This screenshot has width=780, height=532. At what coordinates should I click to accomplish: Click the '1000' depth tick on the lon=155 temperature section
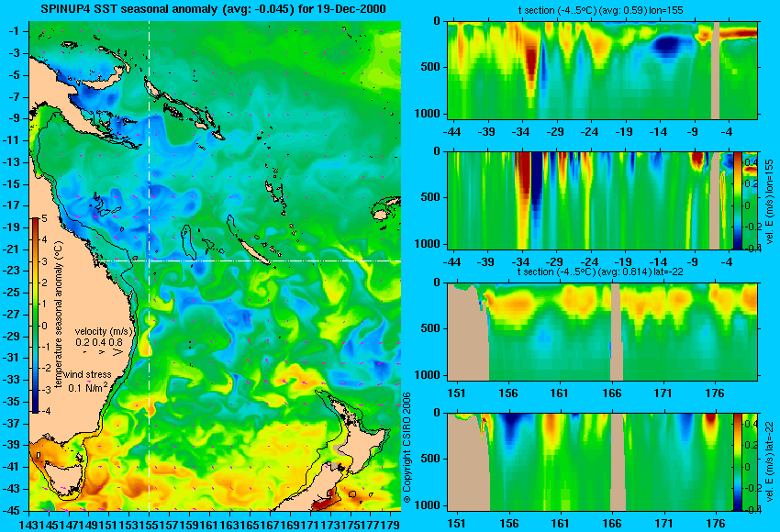tap(428, 114)
